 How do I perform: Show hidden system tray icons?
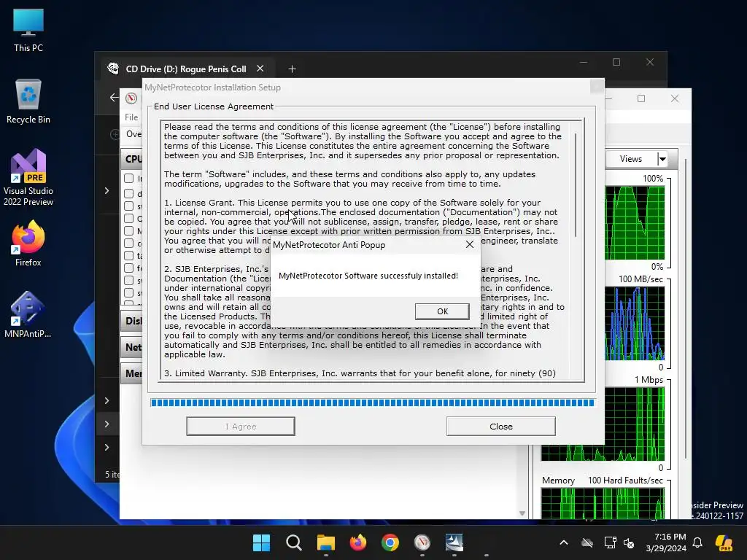[564, 542]
